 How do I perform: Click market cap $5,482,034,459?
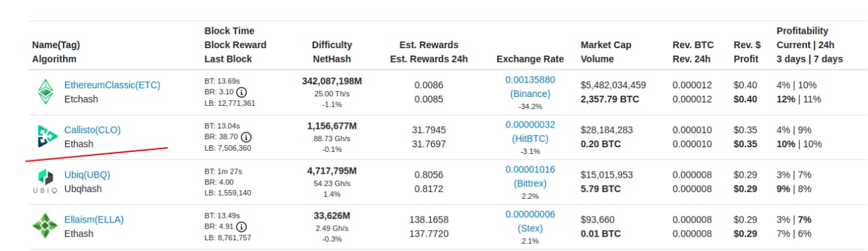(x=613, y=85)
